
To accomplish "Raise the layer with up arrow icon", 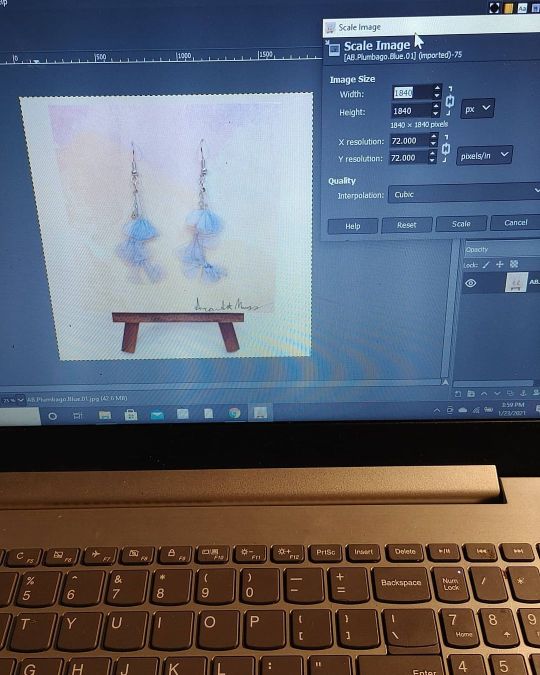I will click(x=484, y=393).
